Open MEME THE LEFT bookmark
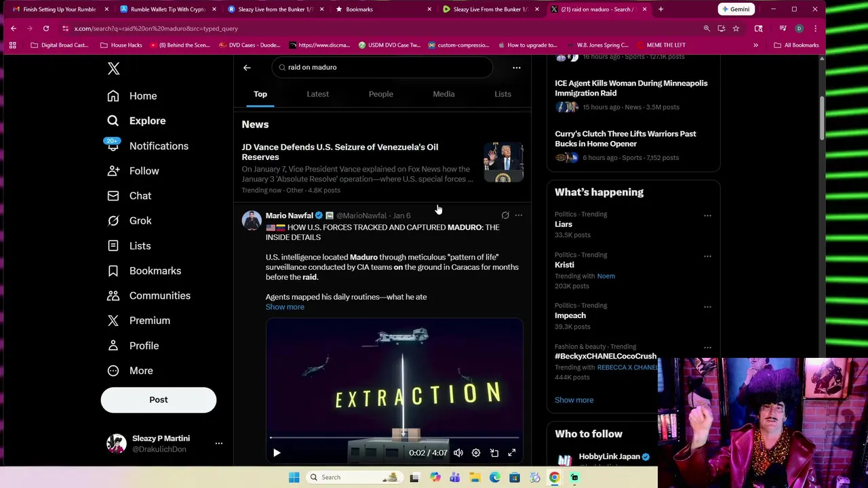868x488 pixels. (660, 45)
